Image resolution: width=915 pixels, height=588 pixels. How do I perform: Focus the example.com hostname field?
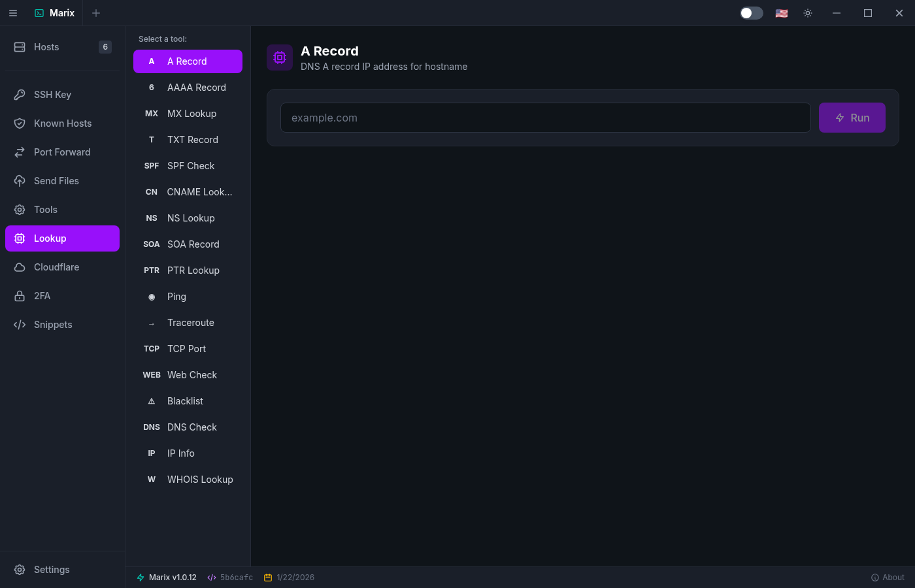pos(546,118)
